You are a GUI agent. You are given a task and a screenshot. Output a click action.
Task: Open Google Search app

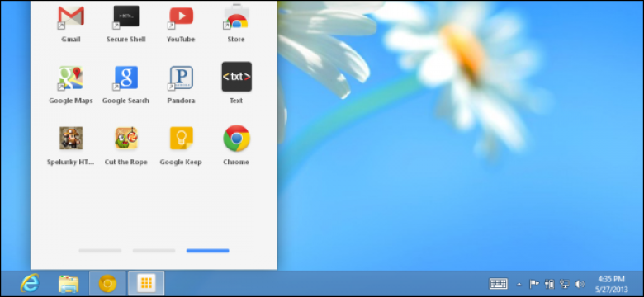[126, 78]
